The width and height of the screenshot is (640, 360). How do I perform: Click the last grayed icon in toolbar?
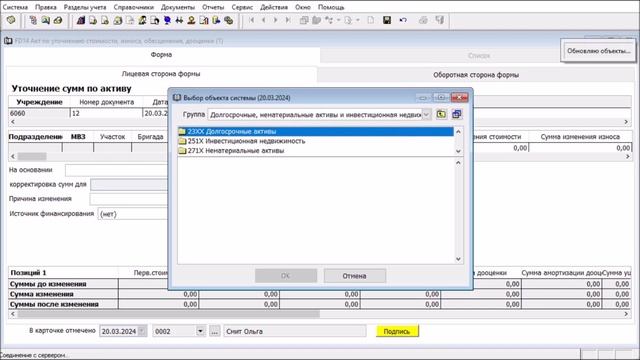(x=440, y=20)
